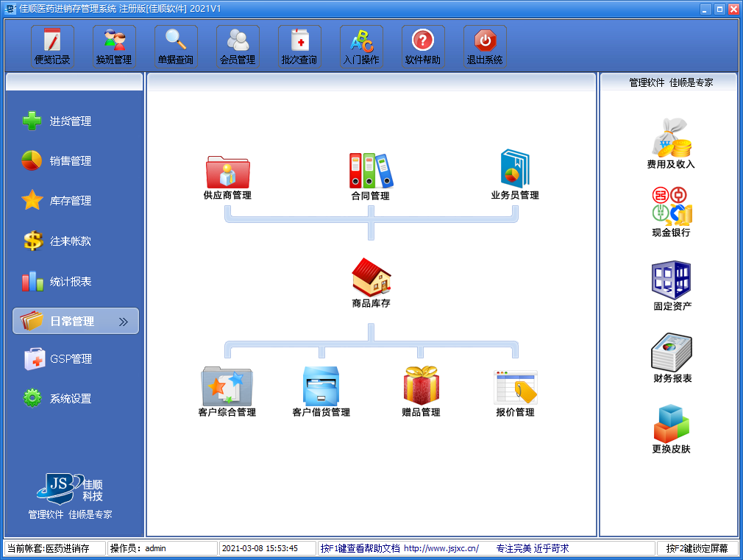Open the 客户综合管理 folder icon
Viewport: 743px width, 560px height.
227,387
